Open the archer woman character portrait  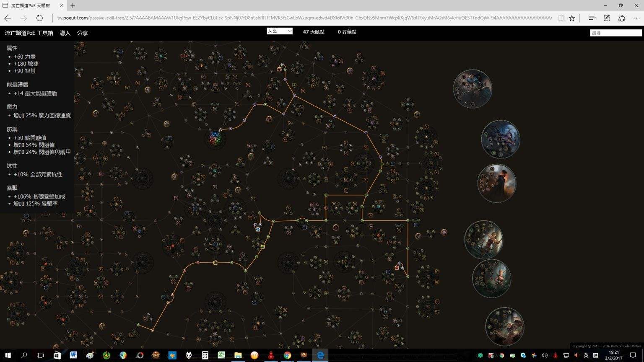click(x=483, y=239)
